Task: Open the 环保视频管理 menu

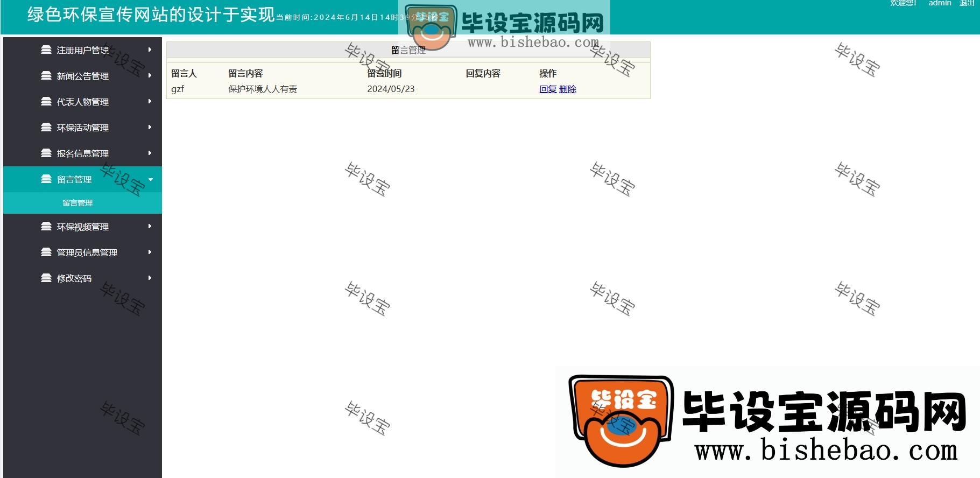Action: pos(82,227)
